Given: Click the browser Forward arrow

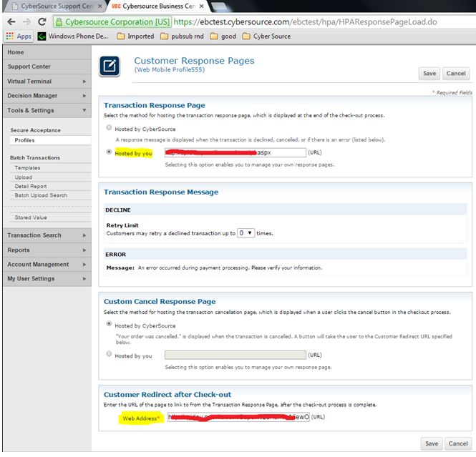Looking at the screenshot, I should [26, 22].
